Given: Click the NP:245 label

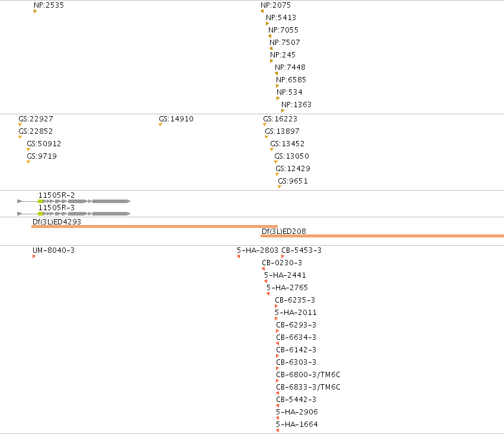Looking at the screenshot, I should tap(283, 55).
